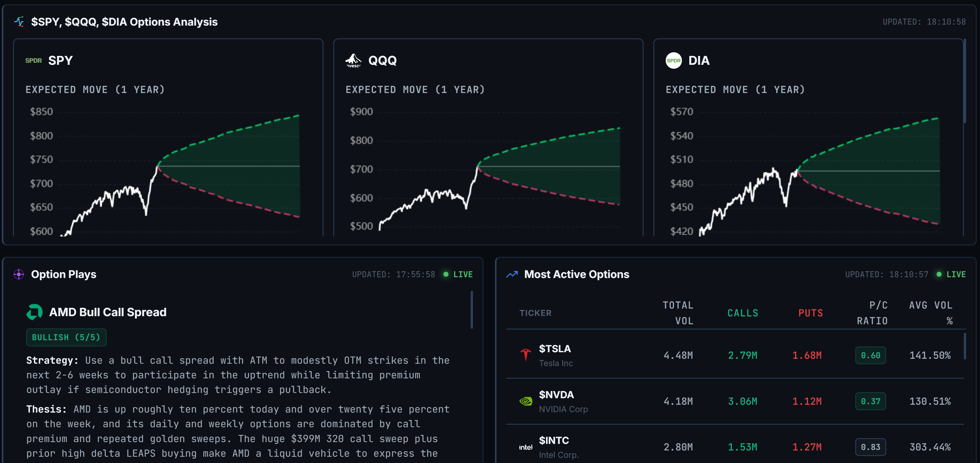Image resolution: width=980 pixels, height=463 pixels.
Task: Click the Tesla logo icon
Action: [526, 355]
